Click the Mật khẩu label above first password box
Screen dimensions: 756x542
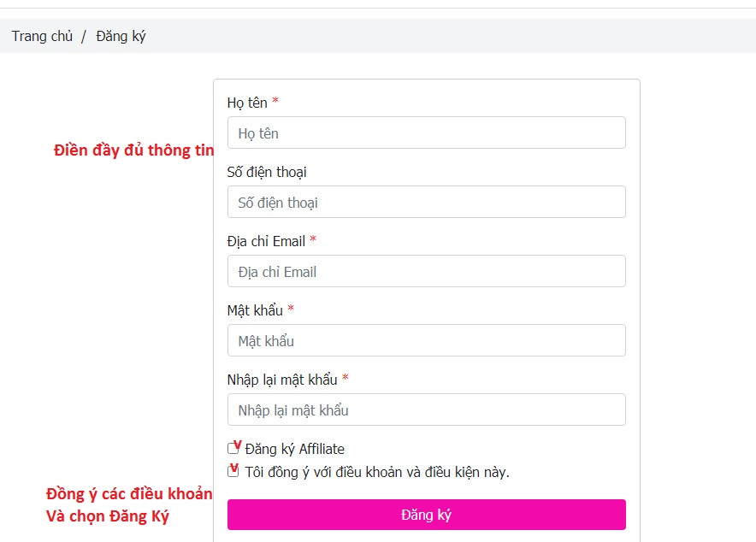click(255, 310)
